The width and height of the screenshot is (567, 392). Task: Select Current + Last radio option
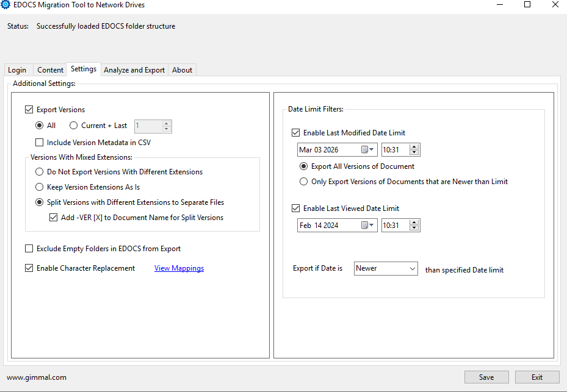pyautogui.click(x=74, y=126)
